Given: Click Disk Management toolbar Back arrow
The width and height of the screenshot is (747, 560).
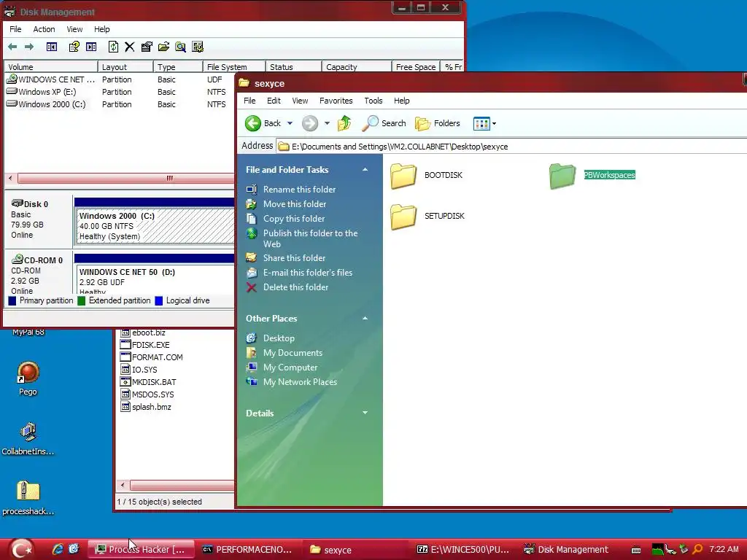Looking at the screenshot, I should [x=12, y=47].
